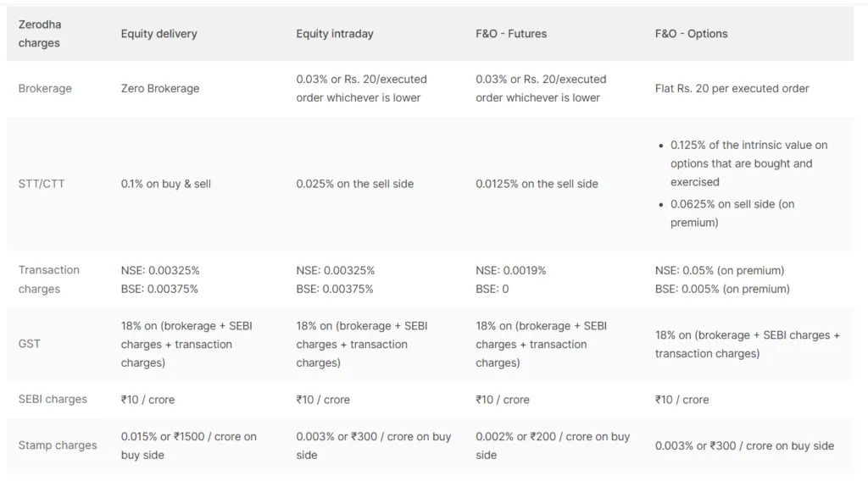Click the 'GST' row label
868x481 pixels.
tap(29, 344)
